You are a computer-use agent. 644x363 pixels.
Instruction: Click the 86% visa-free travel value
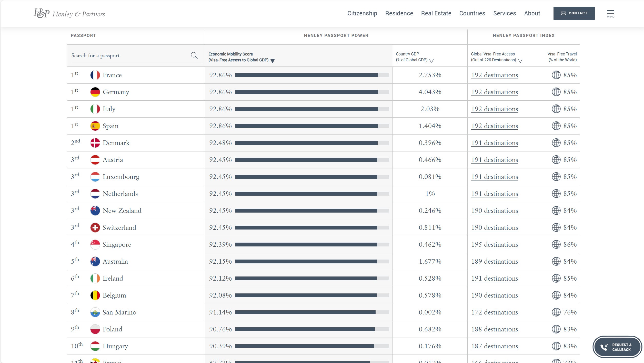click(x=570, y=244)
